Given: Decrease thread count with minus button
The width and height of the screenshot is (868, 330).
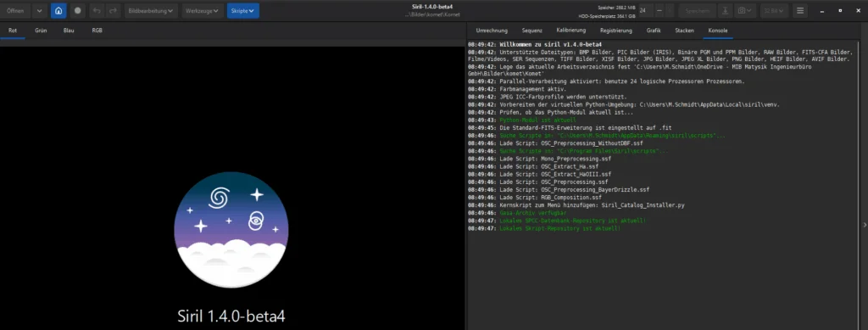Looking at the screenshot, I should coord(659,10).
